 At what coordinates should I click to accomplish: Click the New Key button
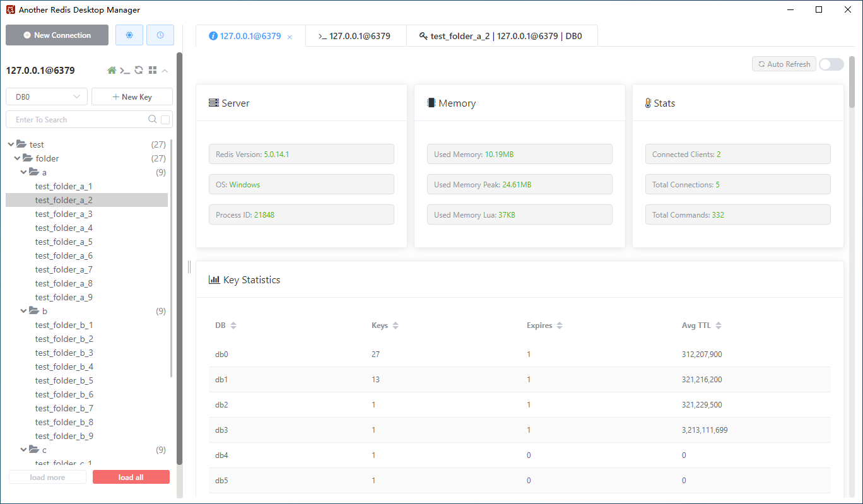pos(132,97)
